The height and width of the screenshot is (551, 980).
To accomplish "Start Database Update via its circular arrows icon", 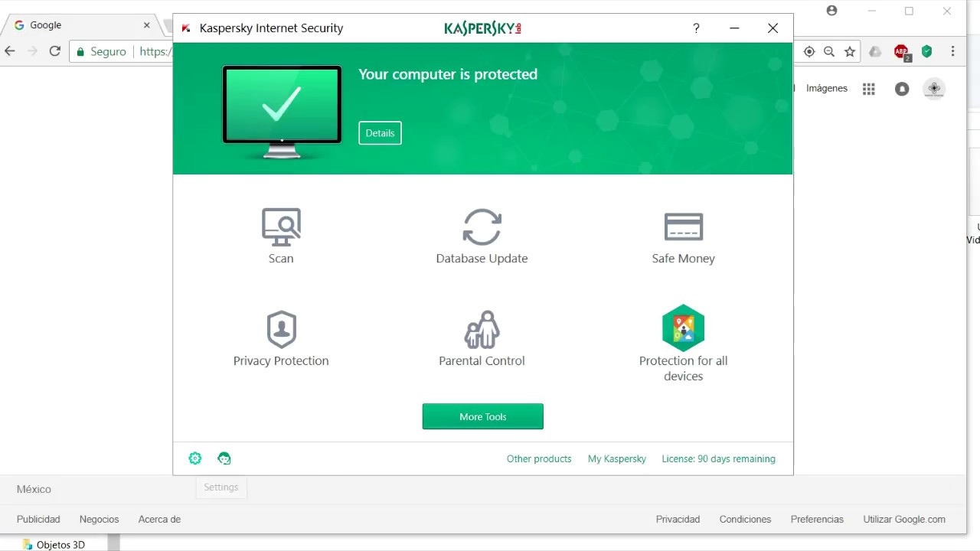I will tap(482, 227).
